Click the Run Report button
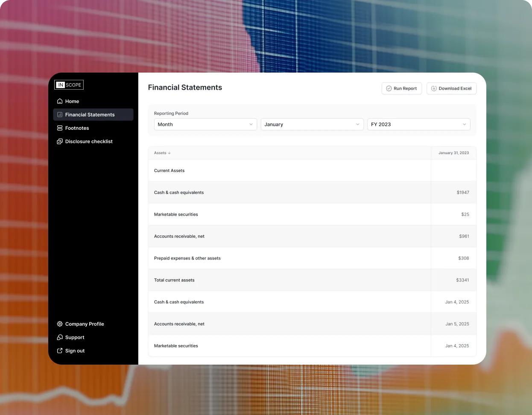Viewport: 532px width, 415px height. pyautogui.click(x=402, y=88)
